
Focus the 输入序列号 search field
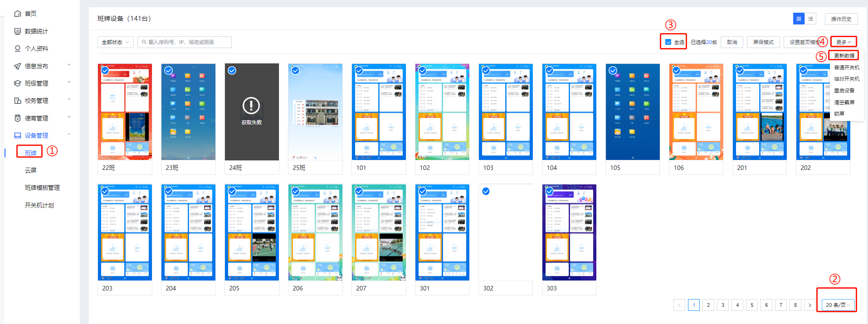point(185,42)
